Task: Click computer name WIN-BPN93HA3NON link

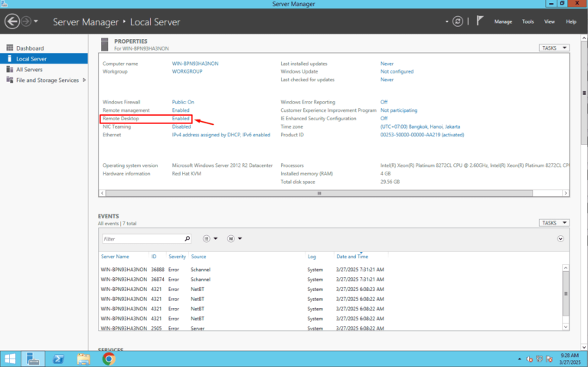Action: 195,64
